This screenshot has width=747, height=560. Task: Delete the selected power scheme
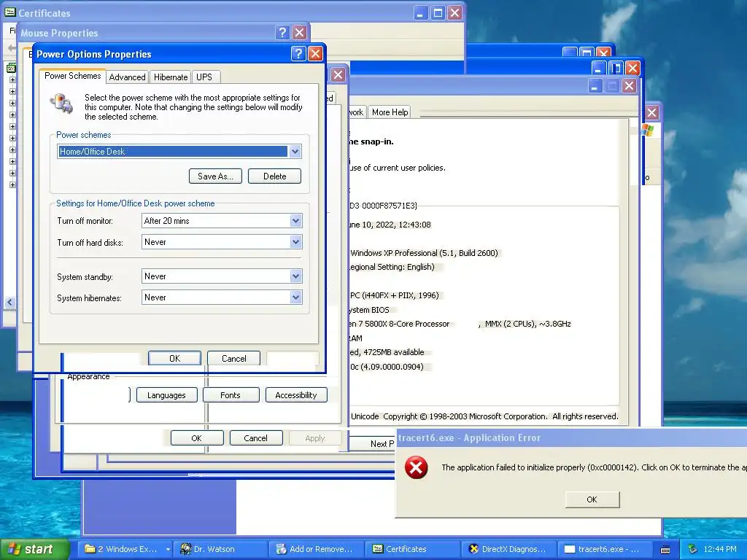pyautogui.click(x=274, y=176)
